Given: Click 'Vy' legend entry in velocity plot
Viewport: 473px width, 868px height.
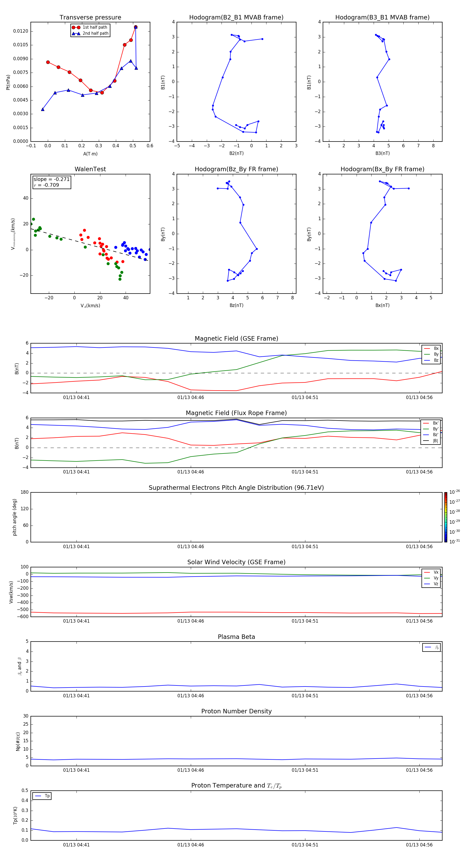Looking at the screenshot, I should [431, 578].
